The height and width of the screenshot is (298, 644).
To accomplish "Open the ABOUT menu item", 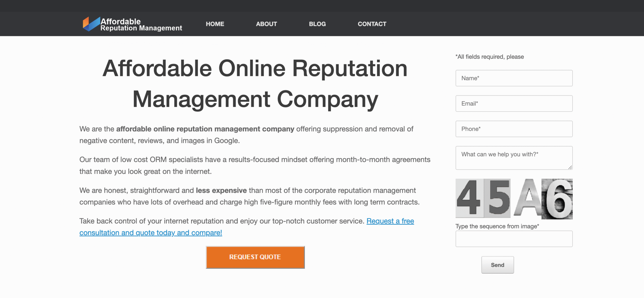I will point(266,24).
